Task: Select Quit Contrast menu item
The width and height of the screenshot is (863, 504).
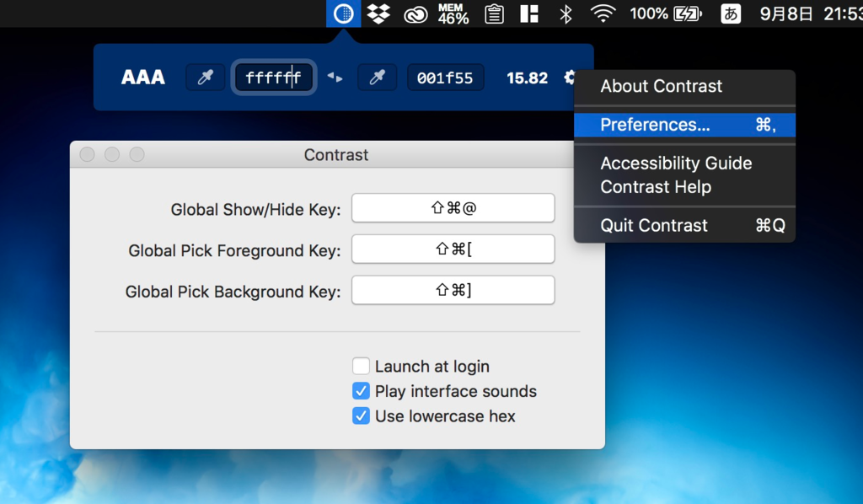Action: [x=684, y=226]
